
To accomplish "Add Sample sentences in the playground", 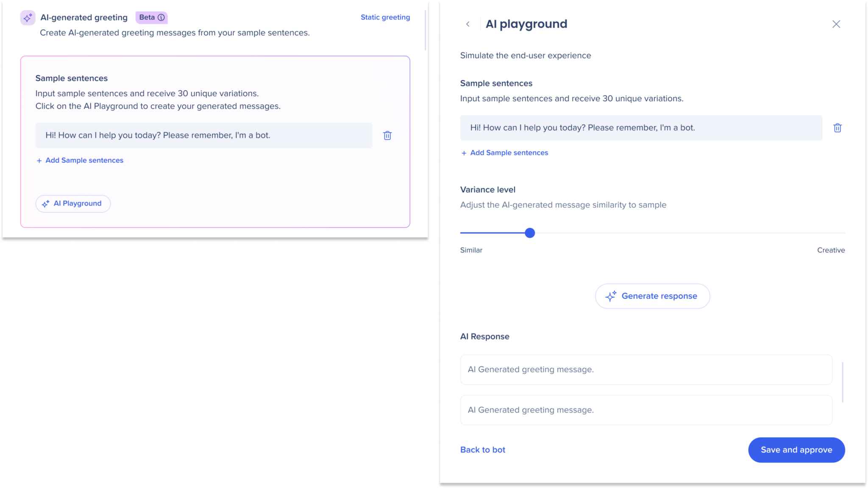I will pyautogui.click(x=509, y=152).
